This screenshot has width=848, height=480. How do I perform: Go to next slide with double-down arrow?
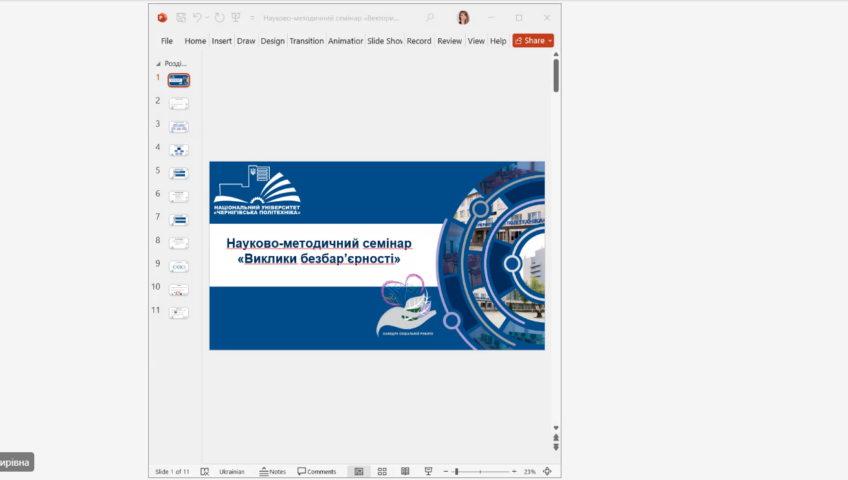coord(556,447)
